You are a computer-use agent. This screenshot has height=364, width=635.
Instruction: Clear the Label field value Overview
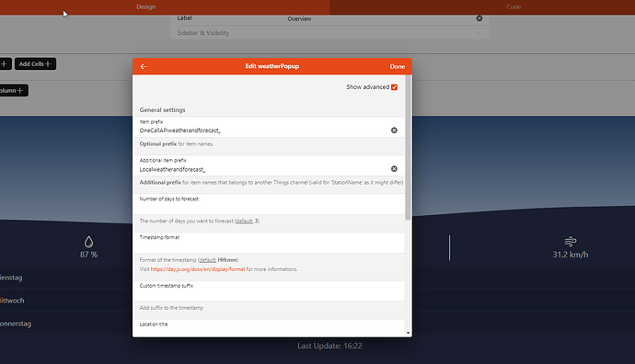click(x=479, y=18)
